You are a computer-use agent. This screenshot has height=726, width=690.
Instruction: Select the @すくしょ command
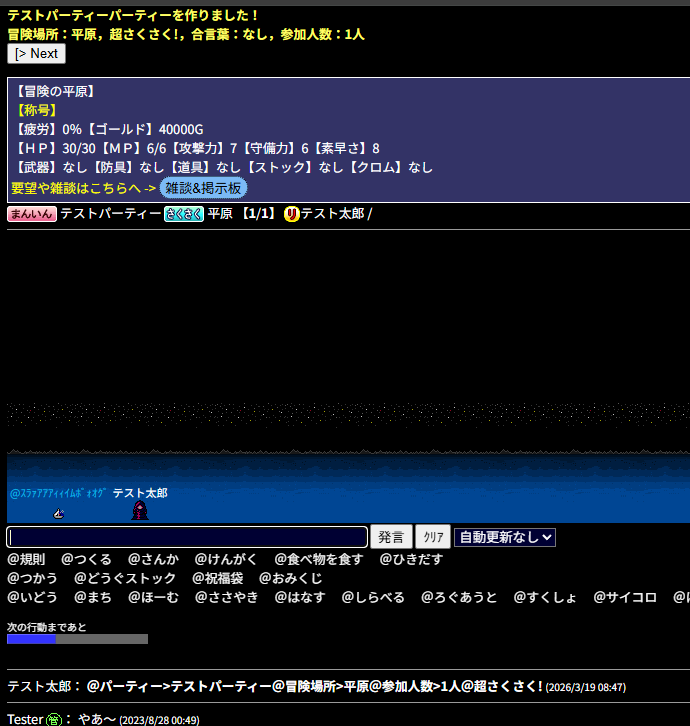[x=545, y=597]
